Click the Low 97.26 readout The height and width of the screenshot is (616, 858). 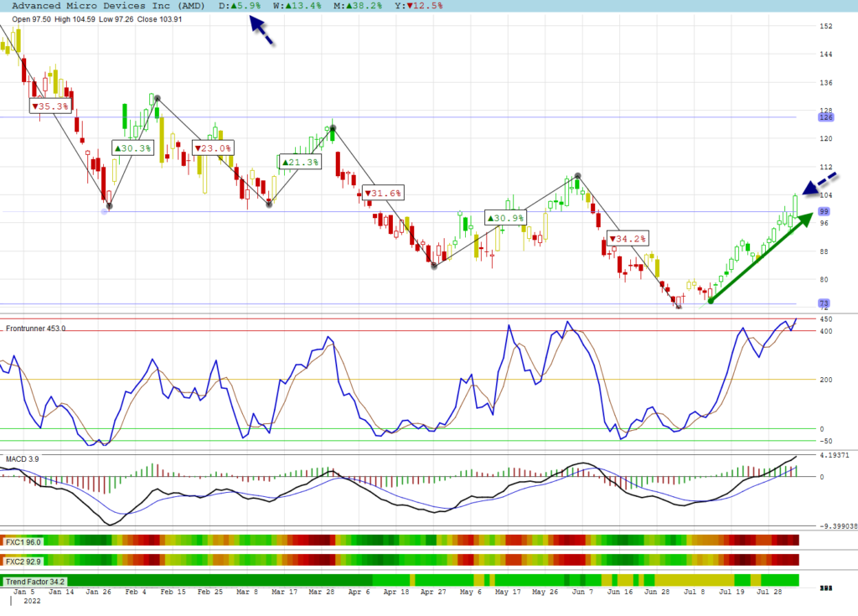tap(116, 19)
